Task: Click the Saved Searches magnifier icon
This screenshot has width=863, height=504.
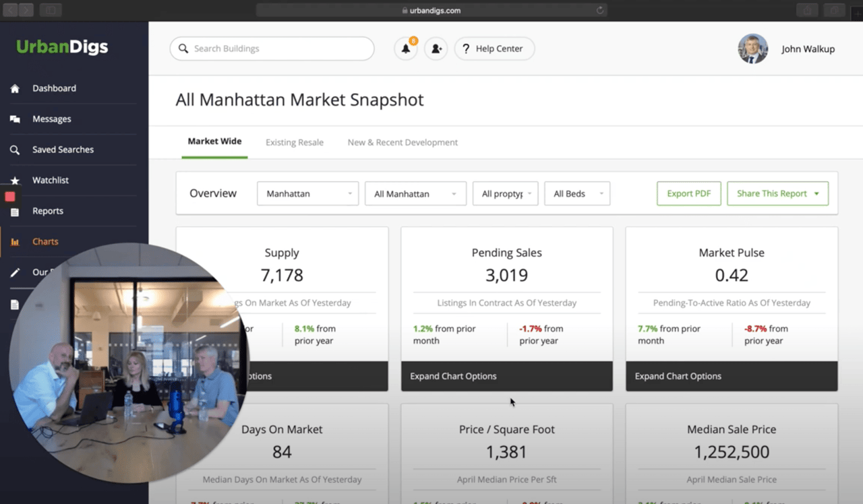Action: (x=15, y=150)
